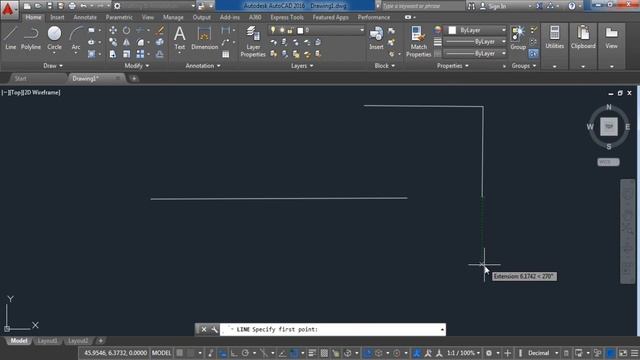Screen dimensions: 640x360
Task: Open the Start file tab
Action: tap(20, 78)
